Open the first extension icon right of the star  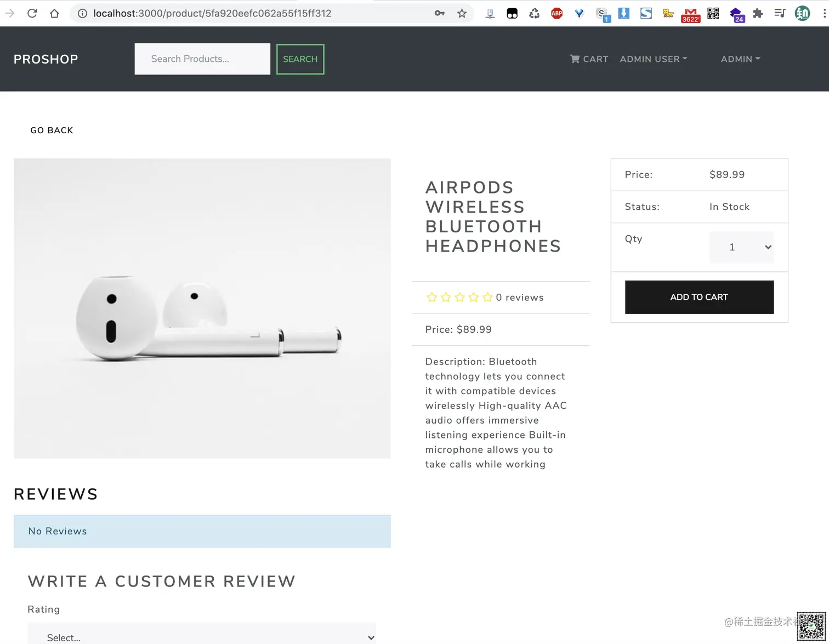tap(490, 13)
